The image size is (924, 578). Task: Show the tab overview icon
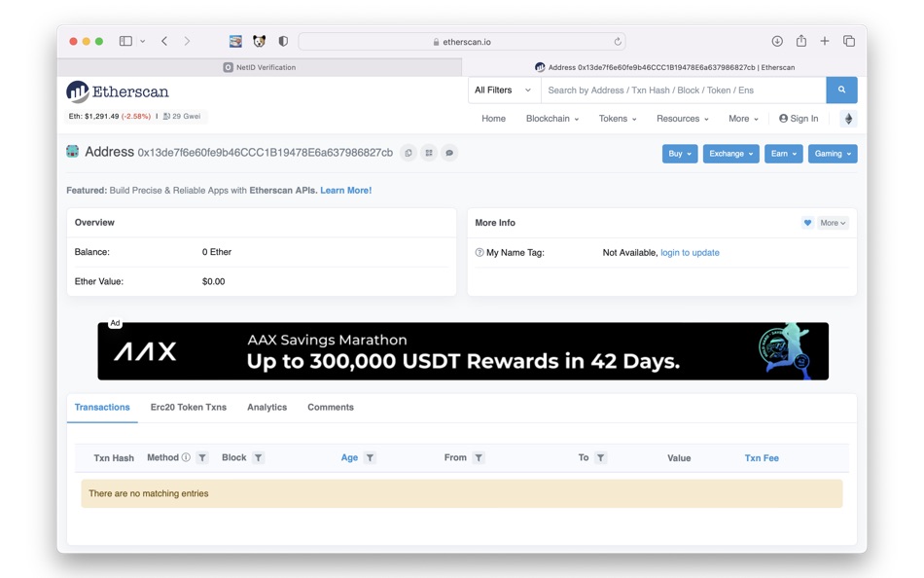pos(849,41)
